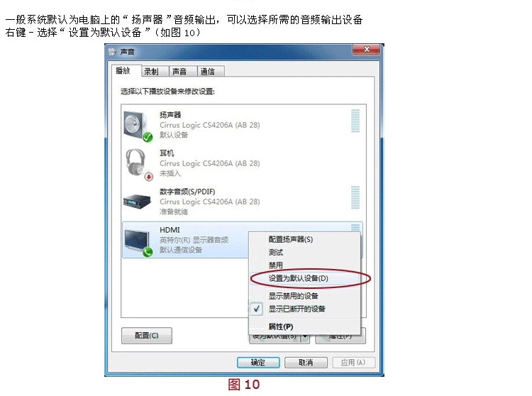
Task: Select the 耳机 headphones device icon
Action: [x=135, y=163]
